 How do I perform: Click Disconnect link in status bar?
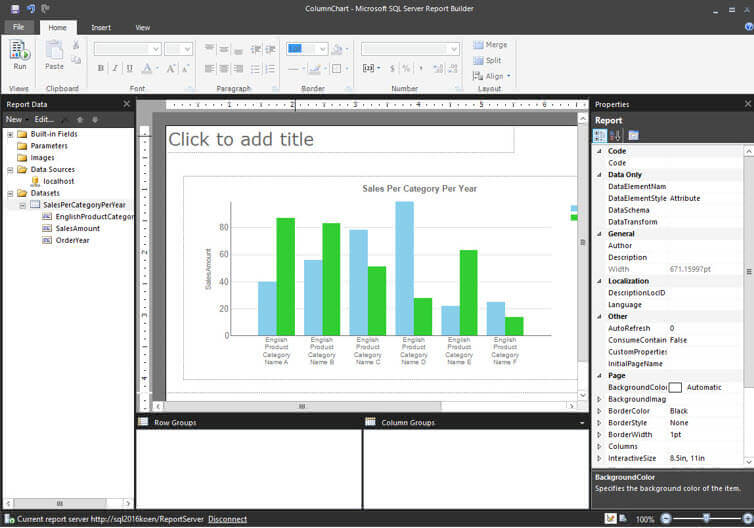click(227, 519)
